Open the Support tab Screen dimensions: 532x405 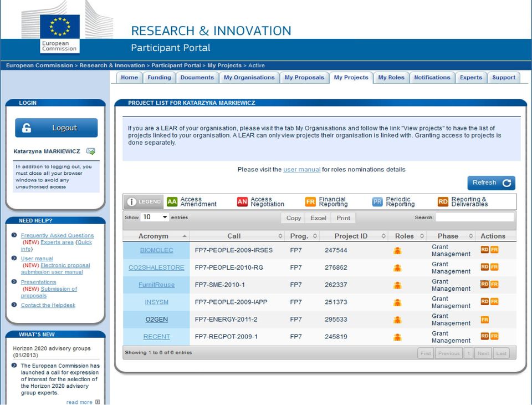point(504,78)
